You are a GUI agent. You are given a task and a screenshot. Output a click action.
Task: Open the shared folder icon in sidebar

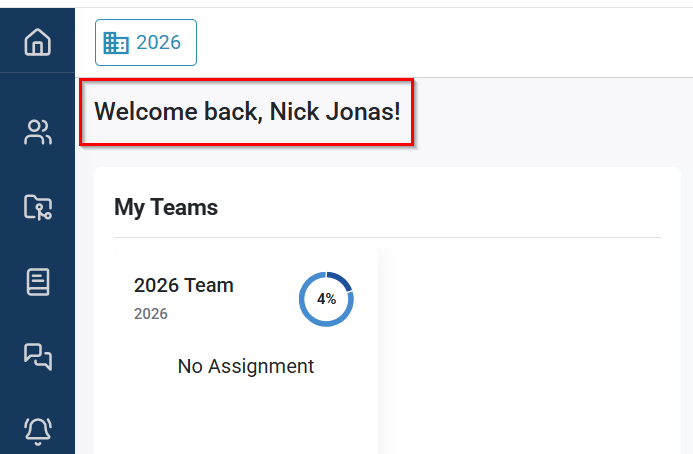37,207
